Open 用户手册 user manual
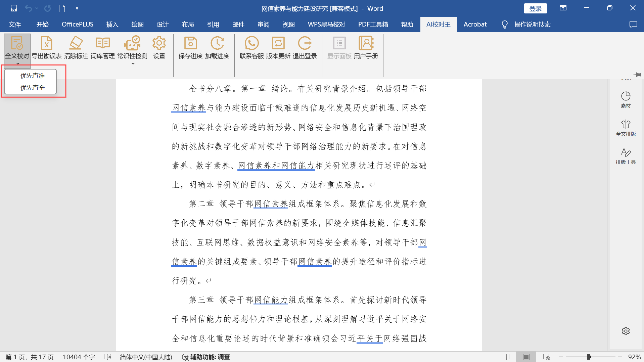The width and height of the screenshot is (644, 362). pyautogui.click(x=366, y=48)
